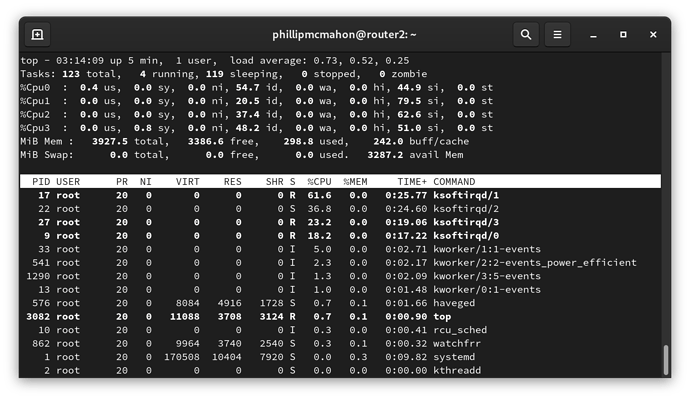This screenshot has width=690, height=398.
Task: Click the kthreadd process name
Action: coord(457,371)
